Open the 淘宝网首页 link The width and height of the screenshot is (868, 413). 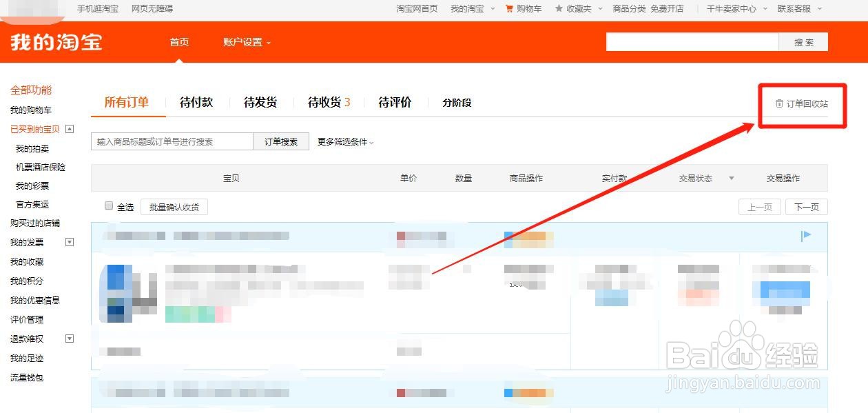click(x=417, y=9)
